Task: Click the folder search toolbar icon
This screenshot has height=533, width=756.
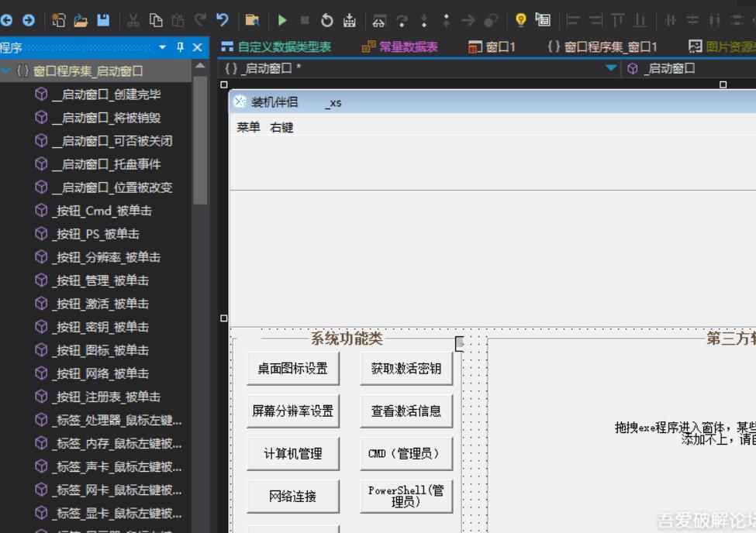Action: 252,20
